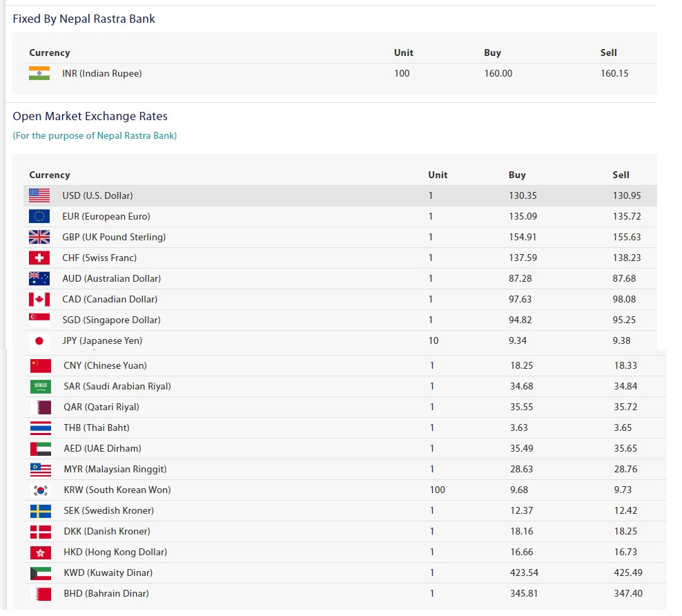This screenshot has height=616, width=682.
Task: Click 'AED (UAE Dirham)' currency name
Action: click(x=103, y=448)
